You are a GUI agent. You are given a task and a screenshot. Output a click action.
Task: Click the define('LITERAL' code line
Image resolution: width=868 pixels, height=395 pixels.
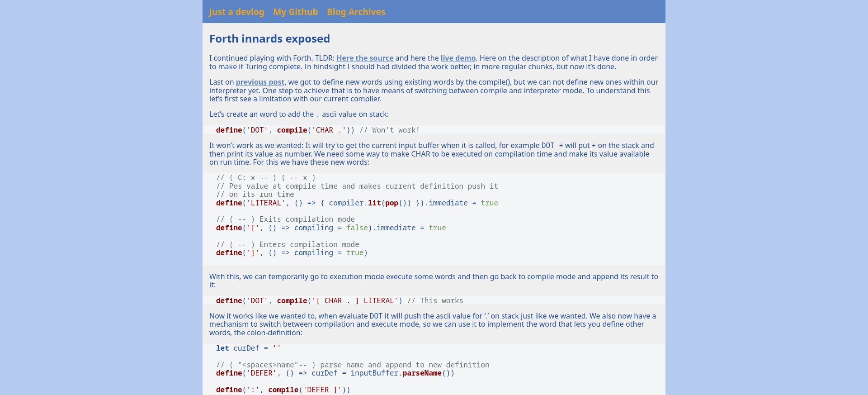point(357,203)
